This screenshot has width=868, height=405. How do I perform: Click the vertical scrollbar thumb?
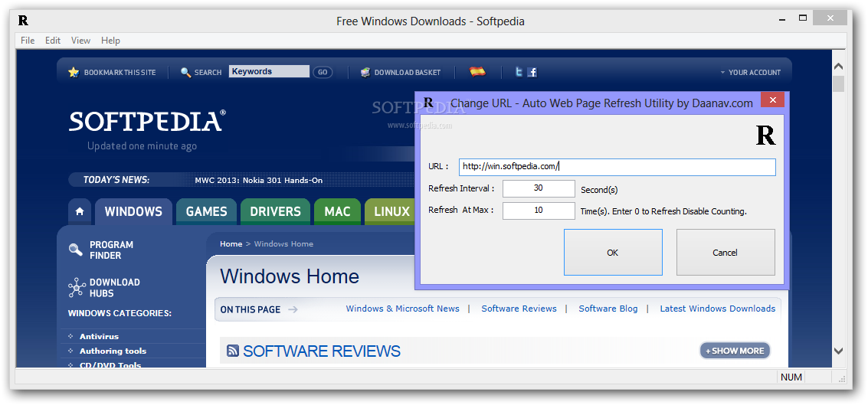pos(838,84)
